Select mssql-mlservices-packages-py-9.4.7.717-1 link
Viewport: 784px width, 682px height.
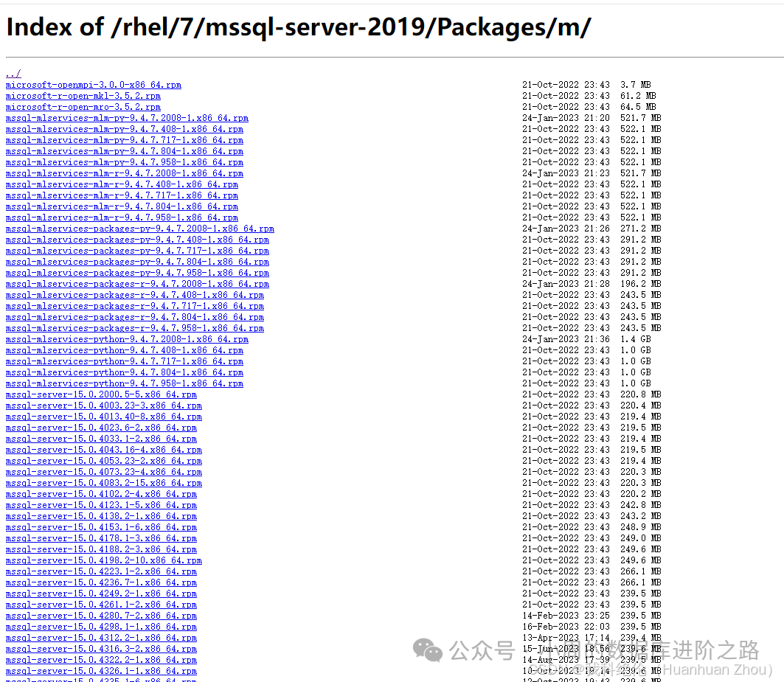click(137, 251)
